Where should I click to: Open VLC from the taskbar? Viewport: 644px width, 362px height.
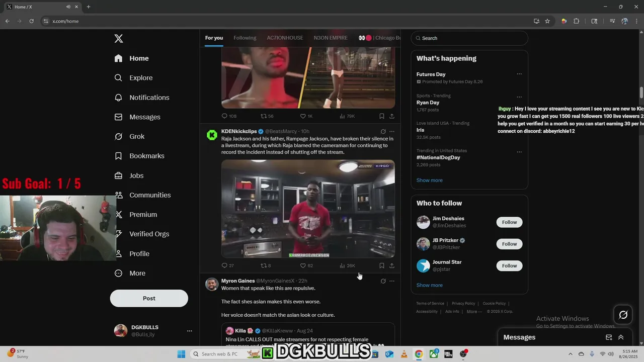click(x=404, y=354)
